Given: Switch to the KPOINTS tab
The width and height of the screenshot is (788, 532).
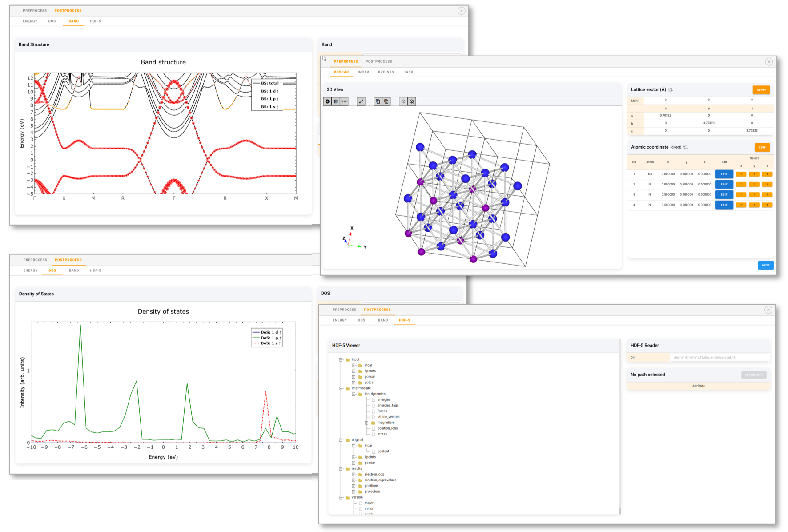Looking at the screenshot, I should (386, 72).
